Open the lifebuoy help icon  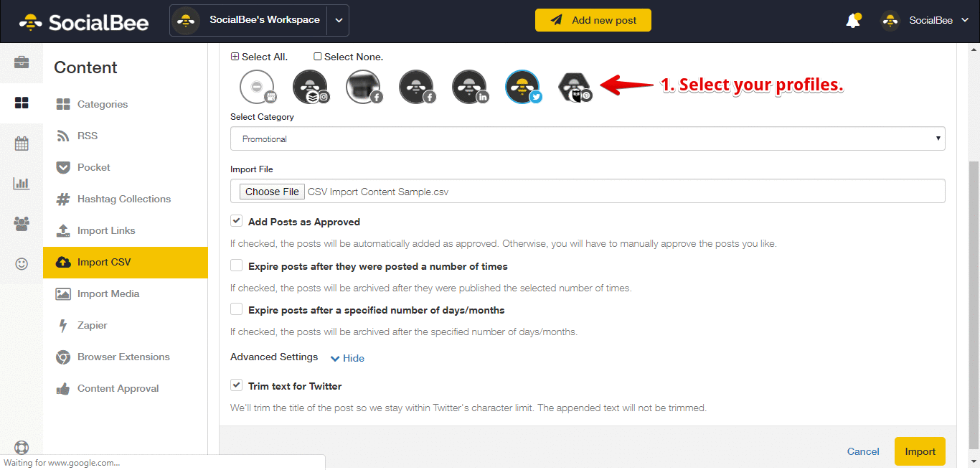click(x=22, y=448)
